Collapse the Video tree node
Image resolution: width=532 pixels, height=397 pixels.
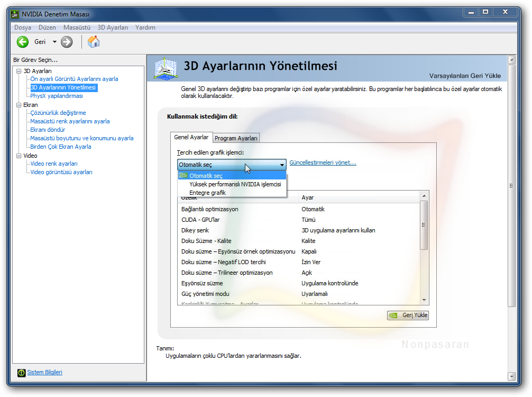tap(19, 156)
